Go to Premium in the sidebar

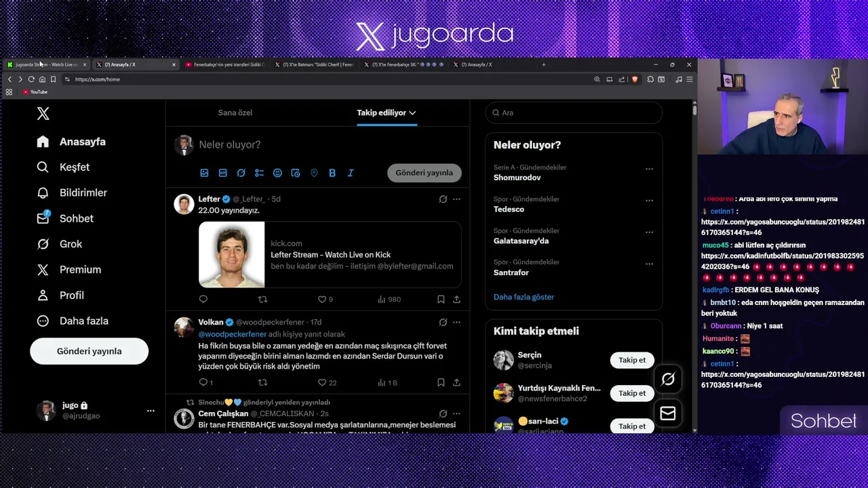tap(69, 270)
